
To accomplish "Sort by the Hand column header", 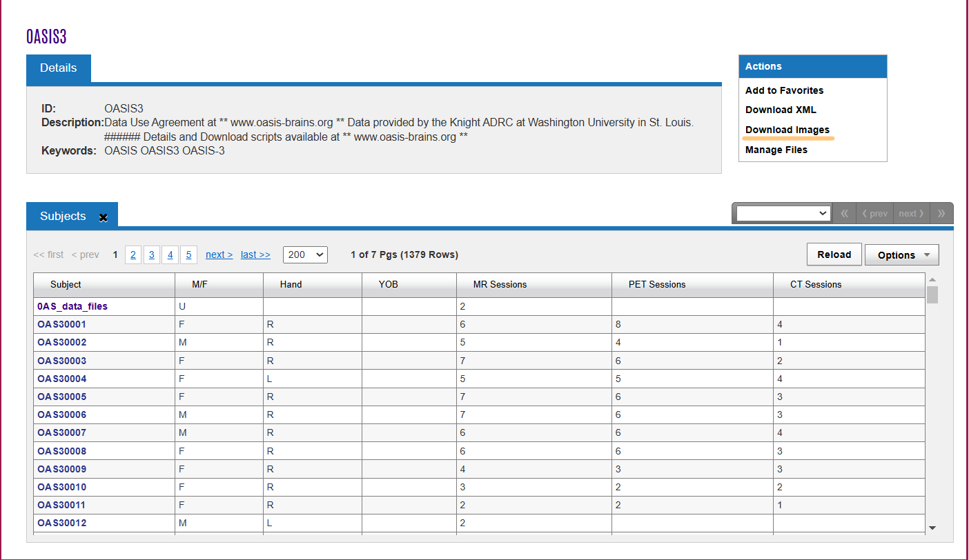I will click(313, 285).
